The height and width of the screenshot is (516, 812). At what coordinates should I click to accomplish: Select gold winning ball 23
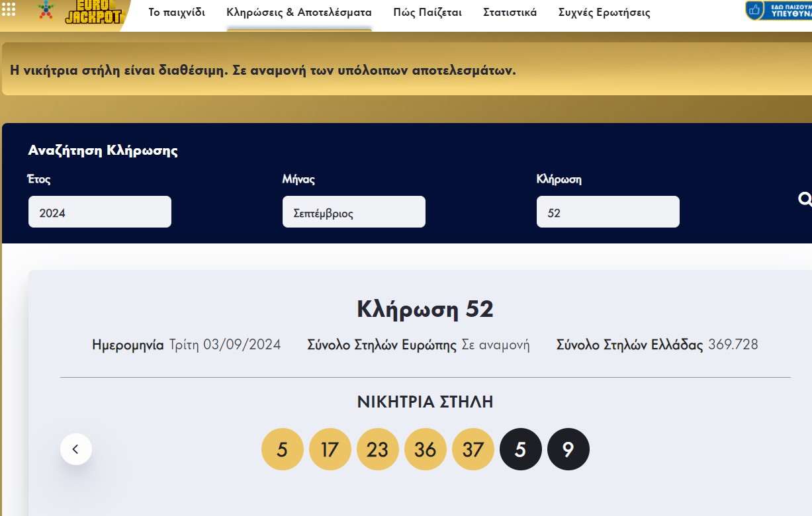click(378, 449)
